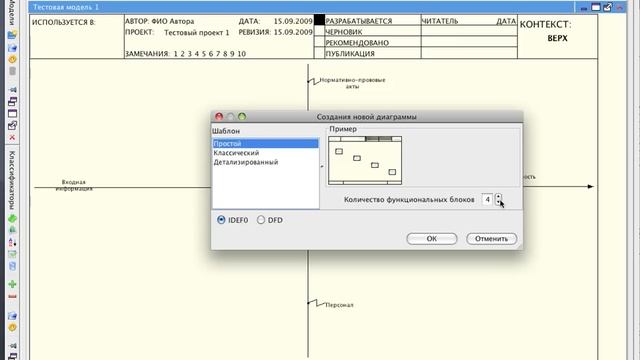Maximize Модели panel with window icon
This screenshot has height=360, width=640.
12,114
